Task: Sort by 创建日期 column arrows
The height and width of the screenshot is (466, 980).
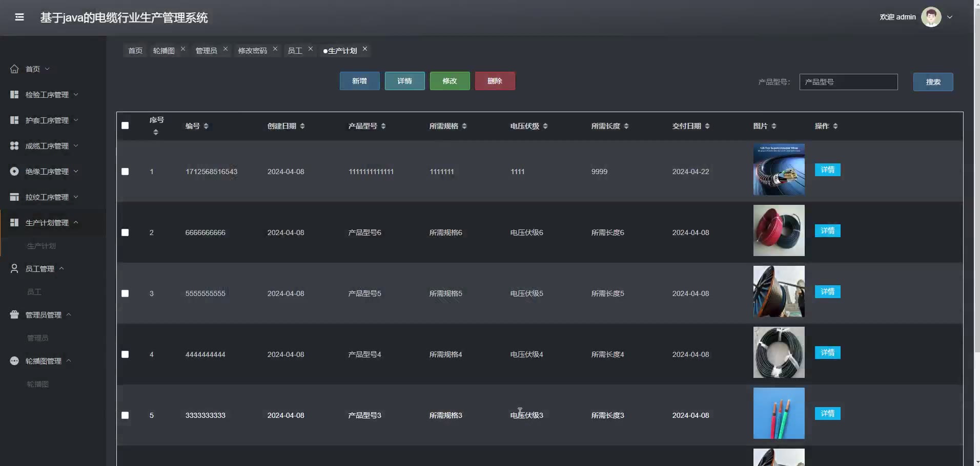Action: (302, 126)
